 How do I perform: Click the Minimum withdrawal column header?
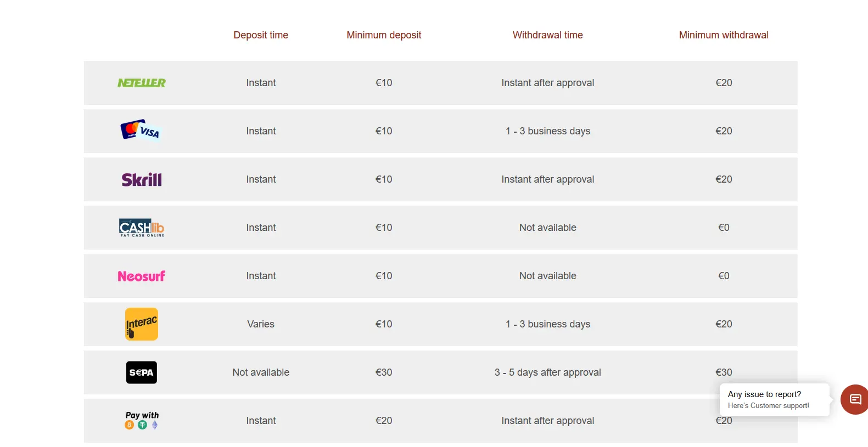pos(724,35)
